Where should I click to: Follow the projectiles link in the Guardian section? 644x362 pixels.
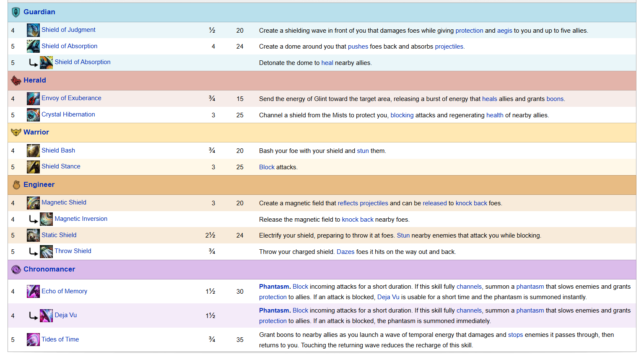coord(450,47)
